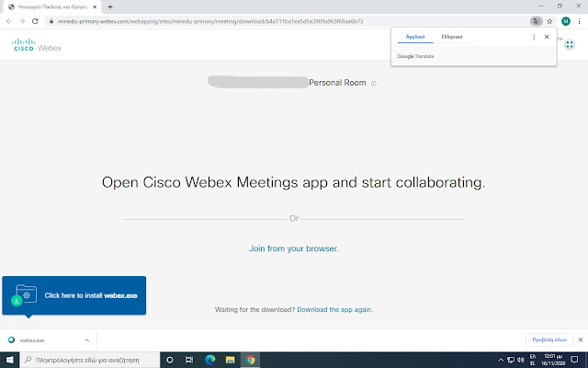Expand the webex.exe download options arrow
This screenshot has height=368, width=588.
click(x=86, y=340)
